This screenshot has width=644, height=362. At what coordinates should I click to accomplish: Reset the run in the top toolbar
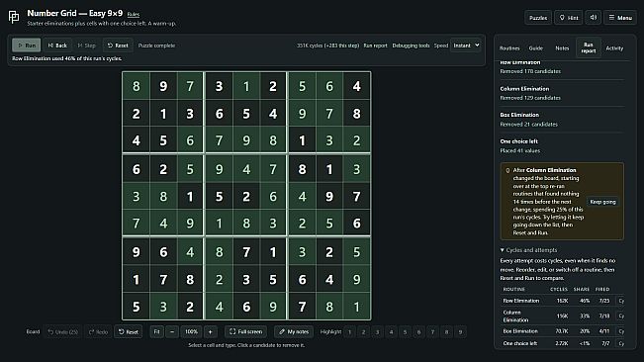click(118, 45)
